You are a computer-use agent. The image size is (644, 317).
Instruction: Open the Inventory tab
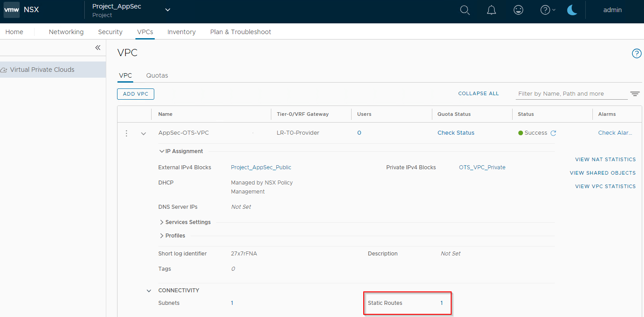click(182, 32)
